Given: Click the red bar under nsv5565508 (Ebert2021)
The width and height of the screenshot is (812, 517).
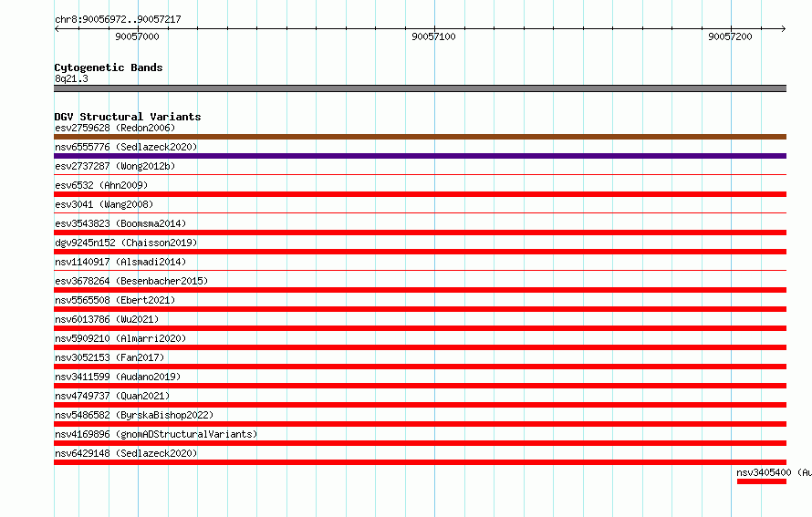Looking at the screenshot, I should 420,309.
